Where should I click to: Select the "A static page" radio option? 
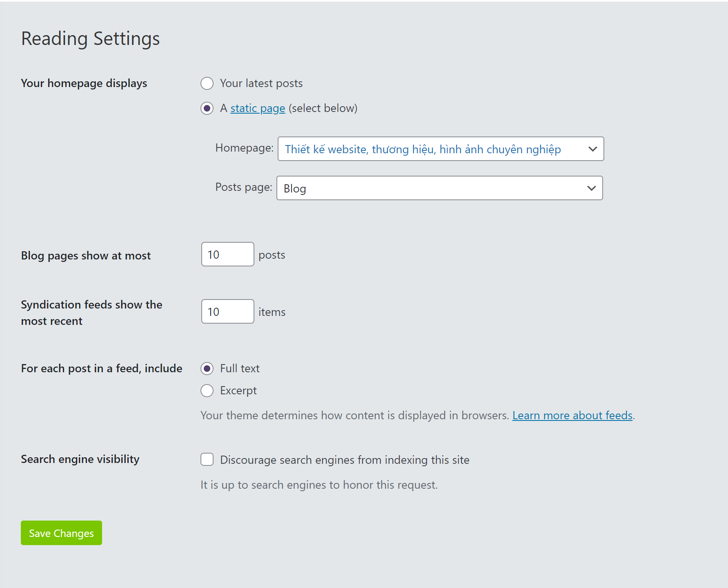[207, 108]
